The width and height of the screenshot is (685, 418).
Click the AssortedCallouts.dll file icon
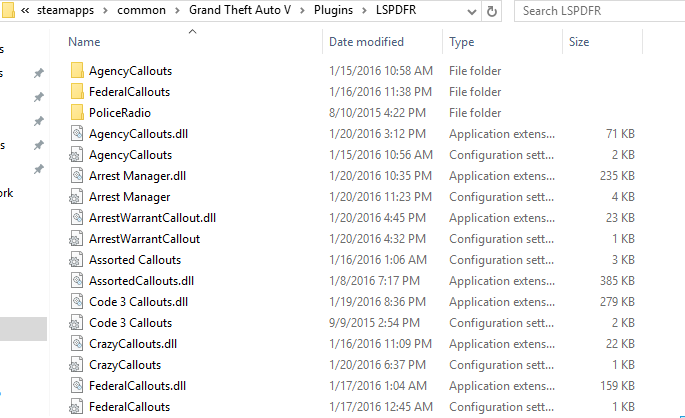pyautogui.click(x=77, y=280)
